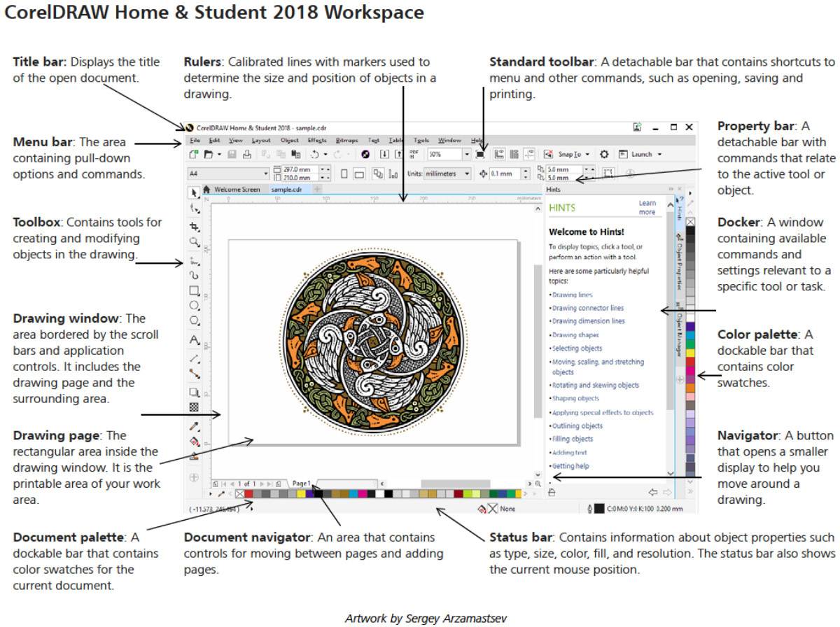Click the Learn more link in Hints
Viewport: 840px width, 627px height.
point(647,208)
